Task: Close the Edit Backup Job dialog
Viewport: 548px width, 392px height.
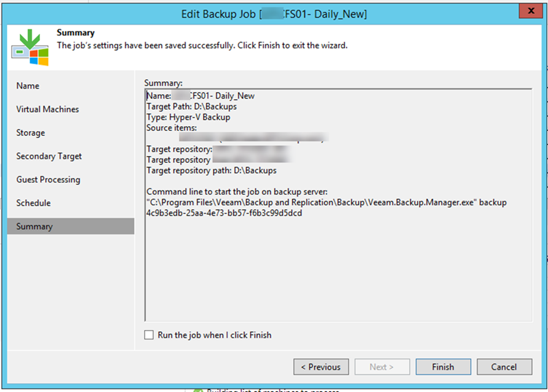Action: pyautogui.click(x=531, y=11)
